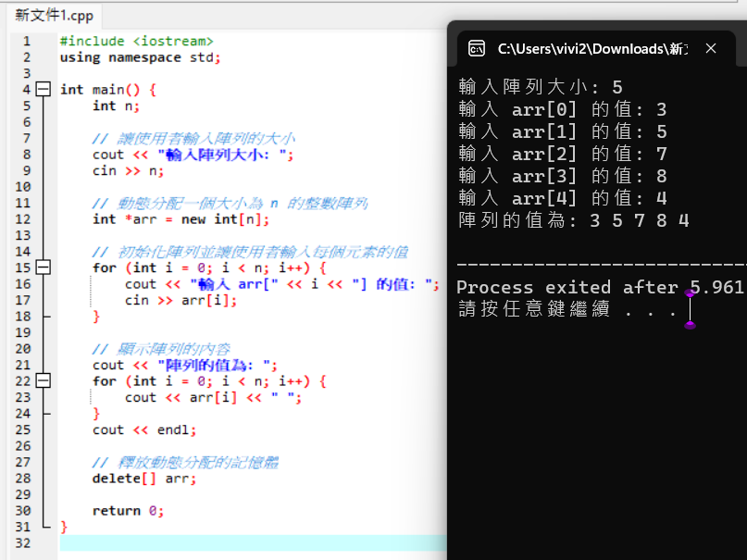747x560 pixels.
Task: Click the comment on line 11
Action: point(230,203)
